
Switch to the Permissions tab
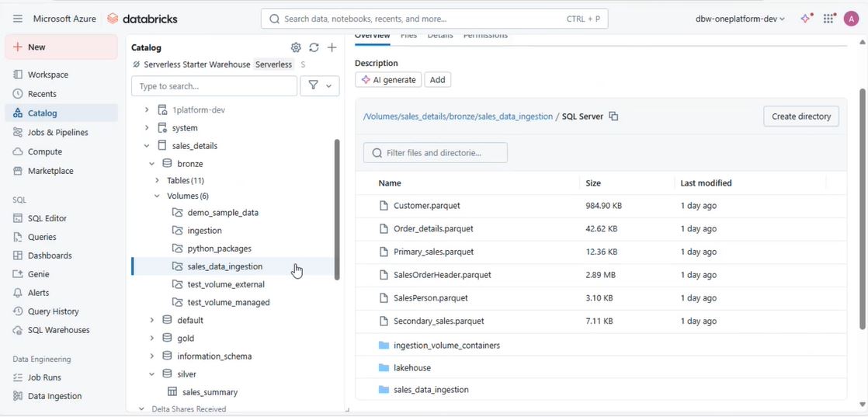(485, 36)
